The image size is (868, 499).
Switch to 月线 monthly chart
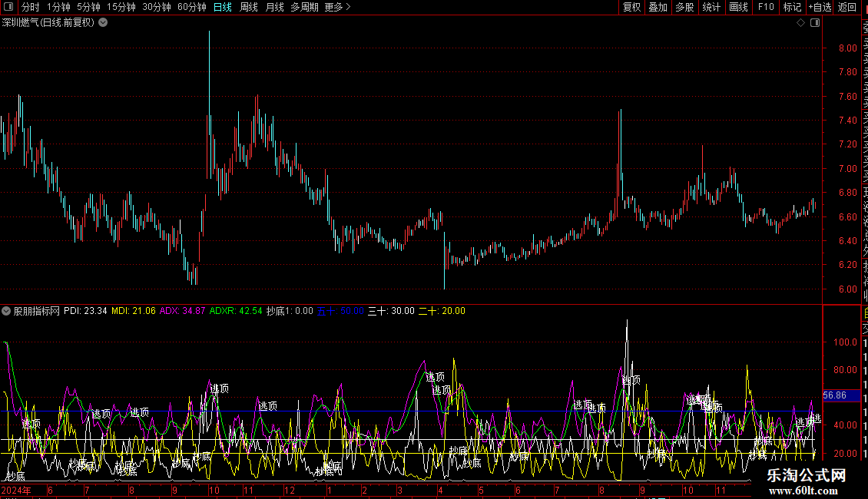pyautogui.click(x=274, y=7)
